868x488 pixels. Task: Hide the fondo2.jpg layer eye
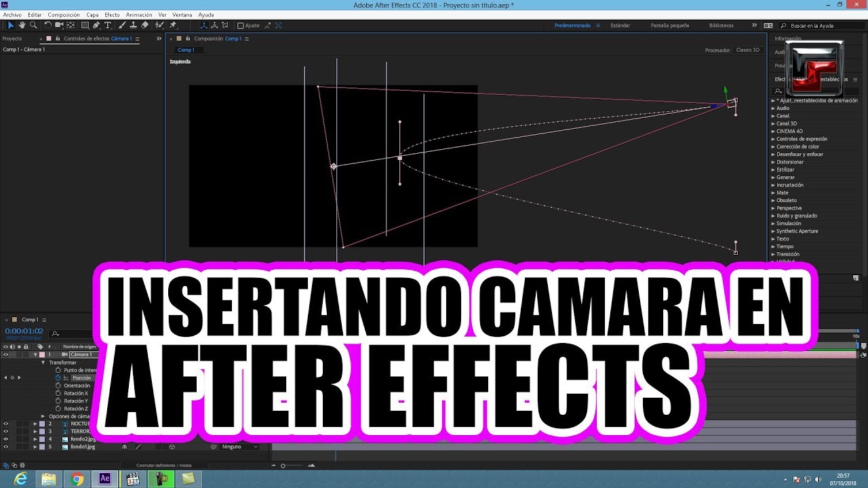(x=6, y=439)
